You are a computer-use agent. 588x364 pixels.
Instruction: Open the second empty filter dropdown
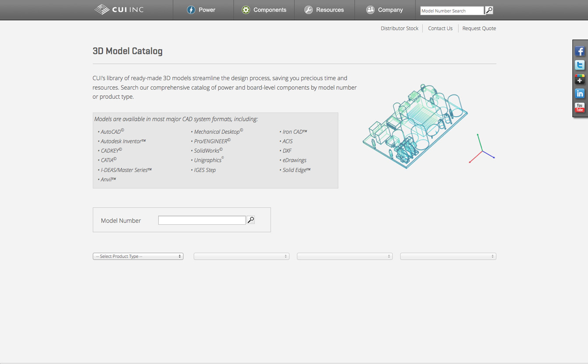click(241, 256)
